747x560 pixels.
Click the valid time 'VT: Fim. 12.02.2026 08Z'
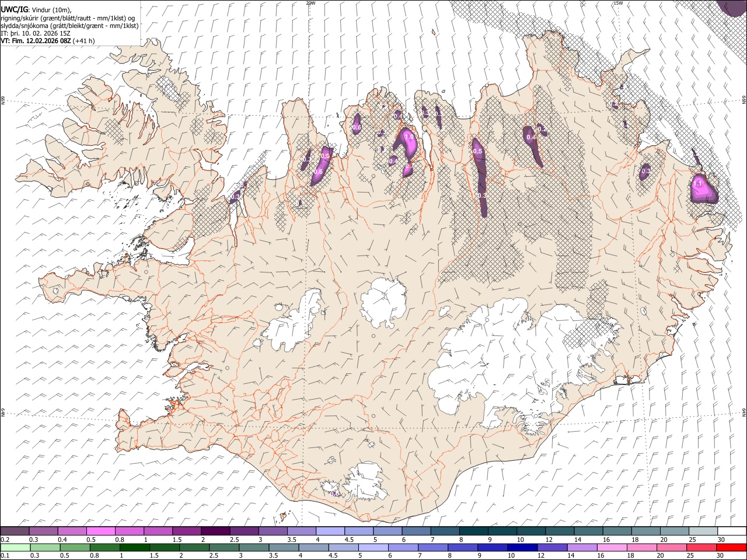click(x=36, y=41)
